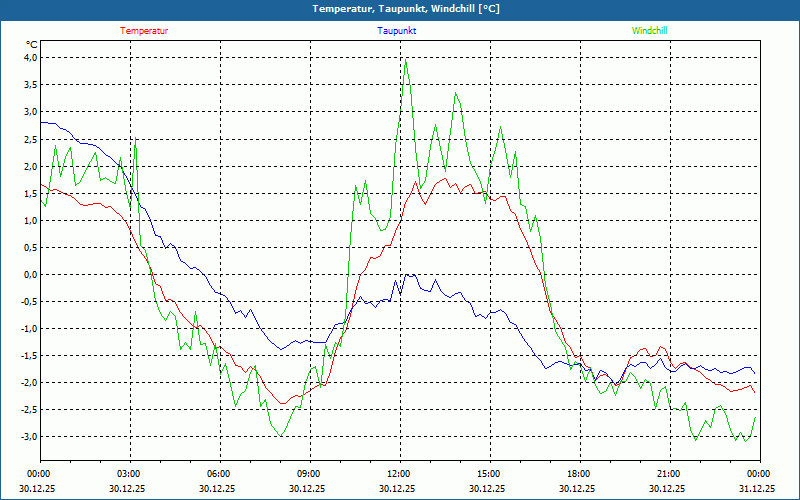This screenshot has width=800, height=500.
Task: Click the red Temperatur legend label
Action: (x=144, y=31)
